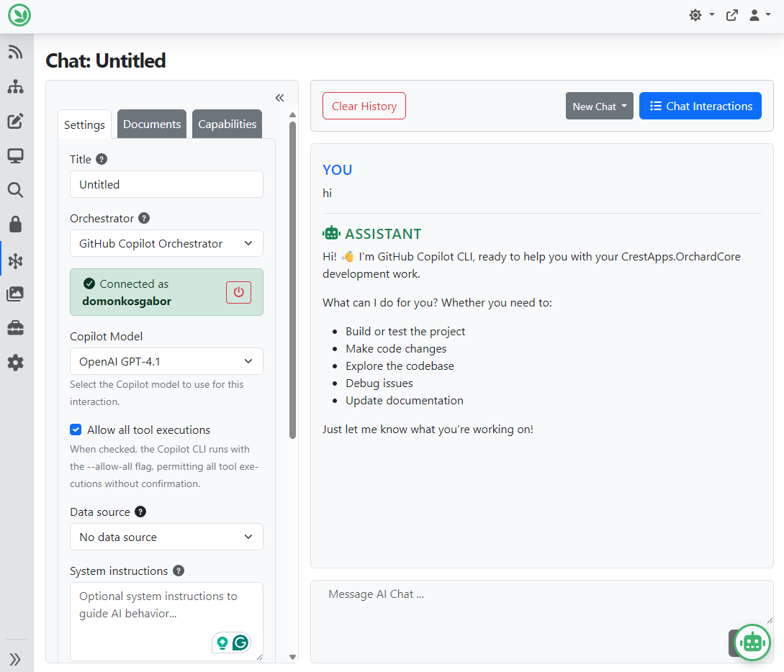This screenshot has height=672, width=784.
Task: Open the media images sidebar icon
Action: [x=16, y=294]
